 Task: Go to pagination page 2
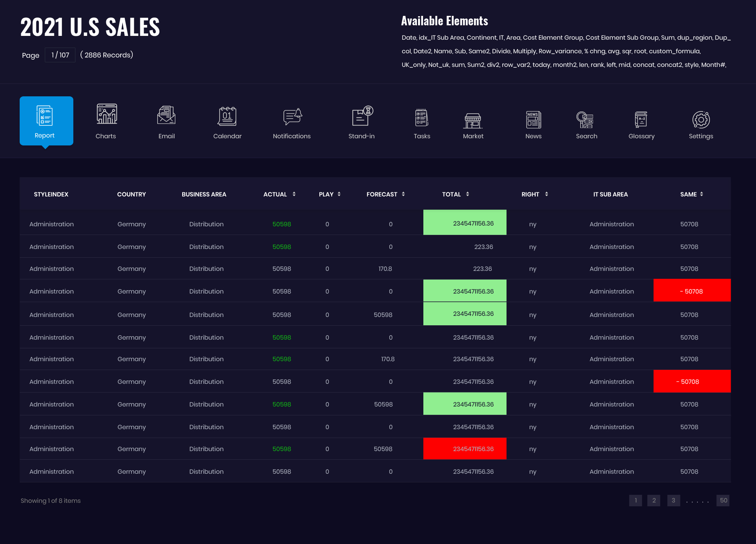654,501
